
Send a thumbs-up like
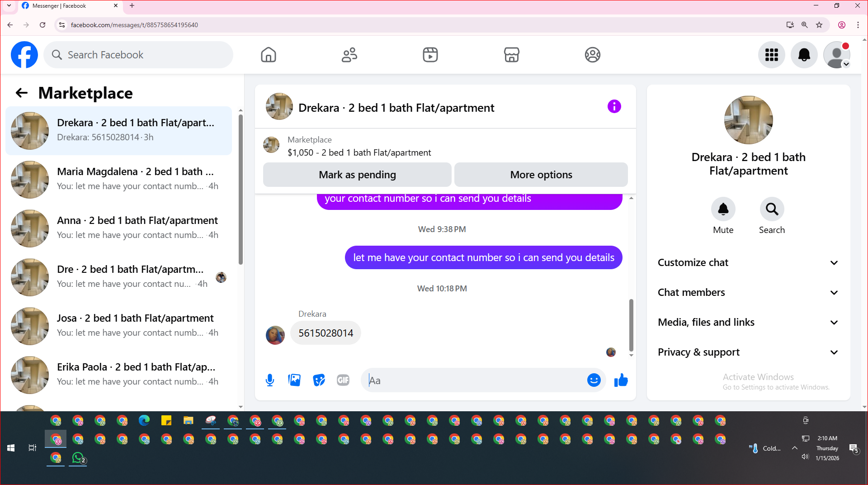pyautogui.click(x=621, y=380)
